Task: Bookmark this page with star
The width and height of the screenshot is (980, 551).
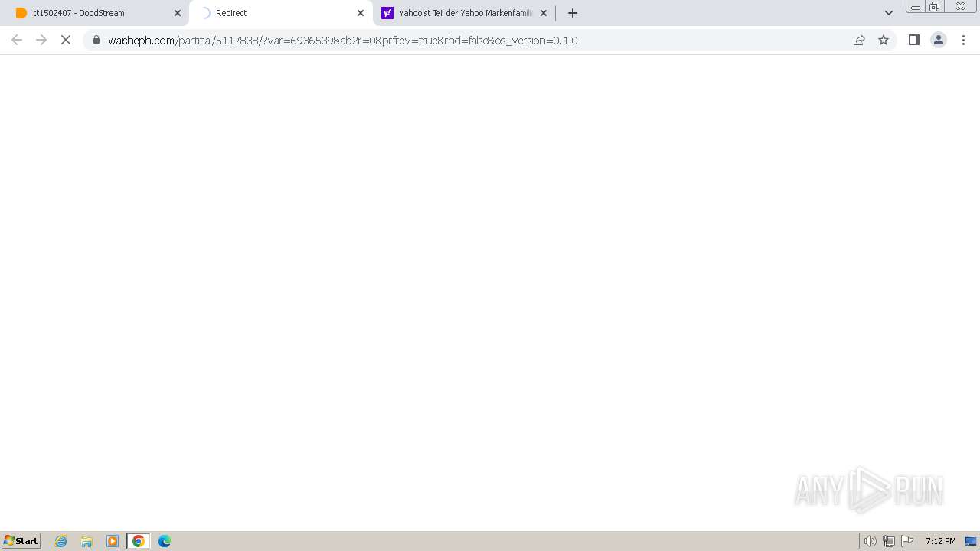Action: (884, 40)
